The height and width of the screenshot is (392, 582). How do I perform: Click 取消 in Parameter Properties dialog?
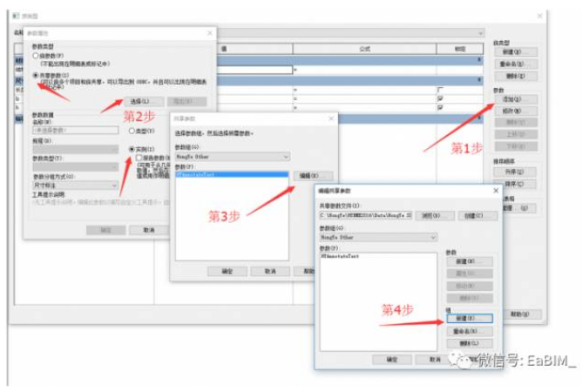[149, 230]
